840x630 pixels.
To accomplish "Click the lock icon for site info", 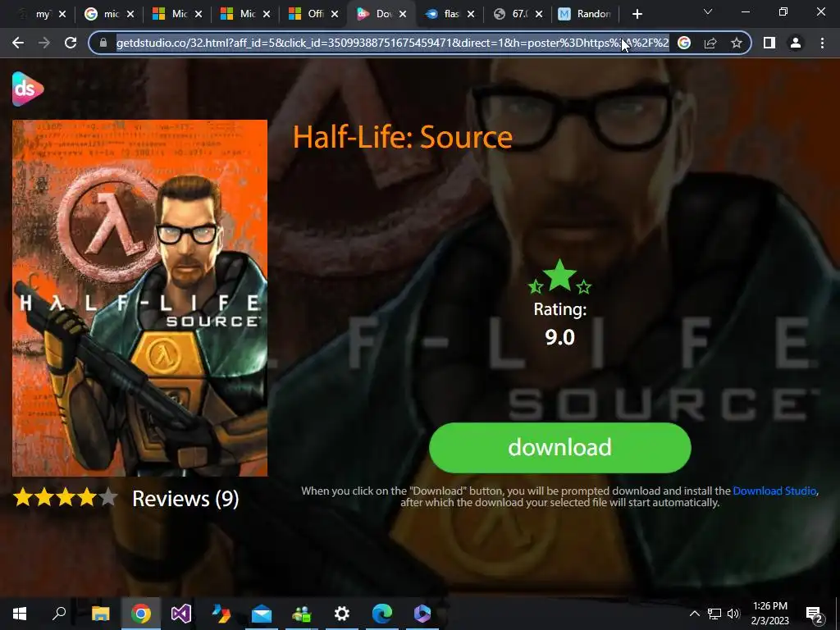I will [103, 43].
